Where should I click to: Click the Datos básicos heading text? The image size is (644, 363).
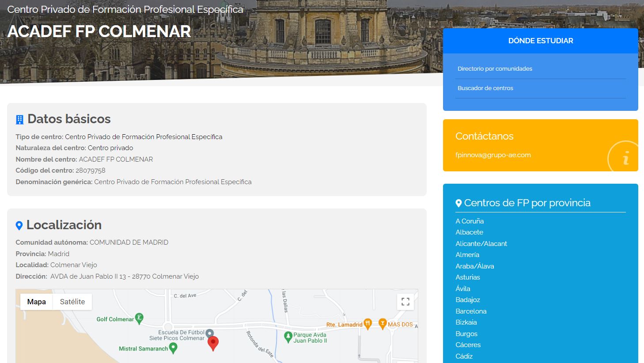pyautogui.click(x=69, y=119)
